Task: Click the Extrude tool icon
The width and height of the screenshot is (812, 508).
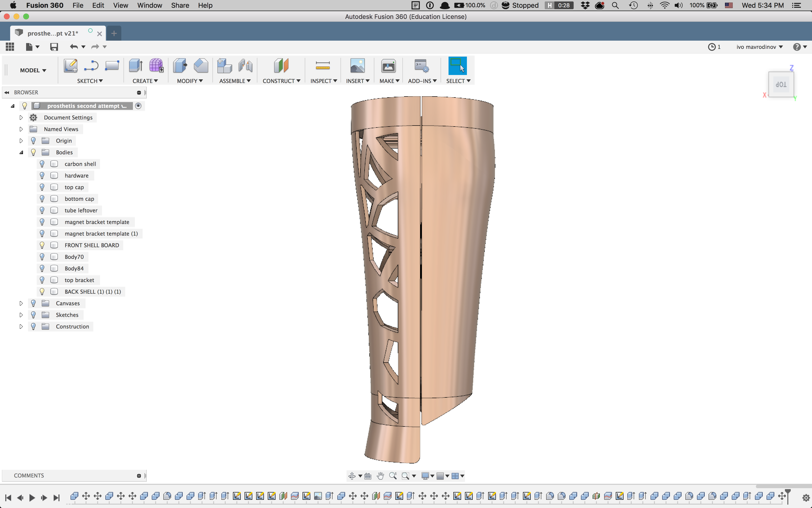Action: tap(136, 66)
